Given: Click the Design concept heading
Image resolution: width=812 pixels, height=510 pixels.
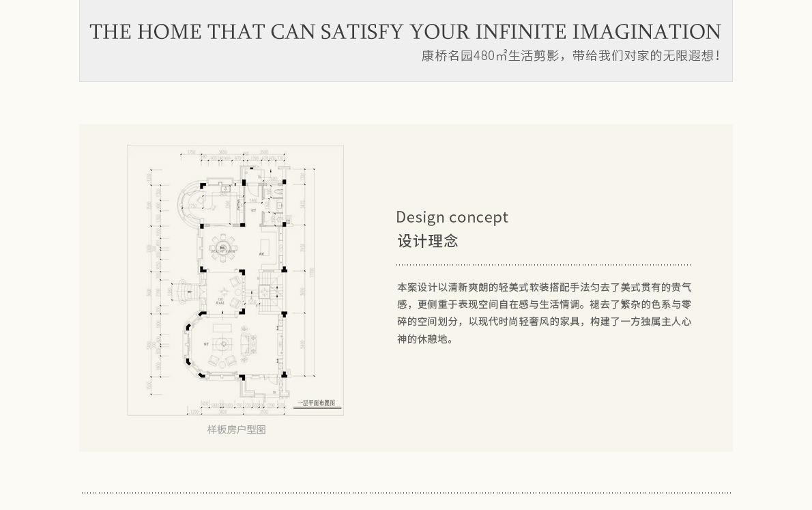Looking at the screenshot, I should coord(452,217).
